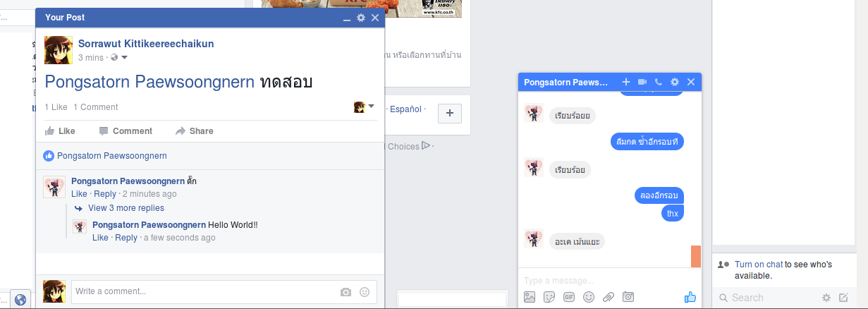Start a voice call in chat
Viewport: 868px width, 309px height.
pos(658,83)
